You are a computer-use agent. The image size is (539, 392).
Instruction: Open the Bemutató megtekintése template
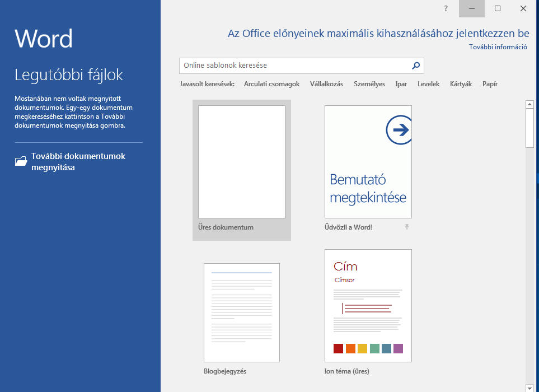coord(368,162)
